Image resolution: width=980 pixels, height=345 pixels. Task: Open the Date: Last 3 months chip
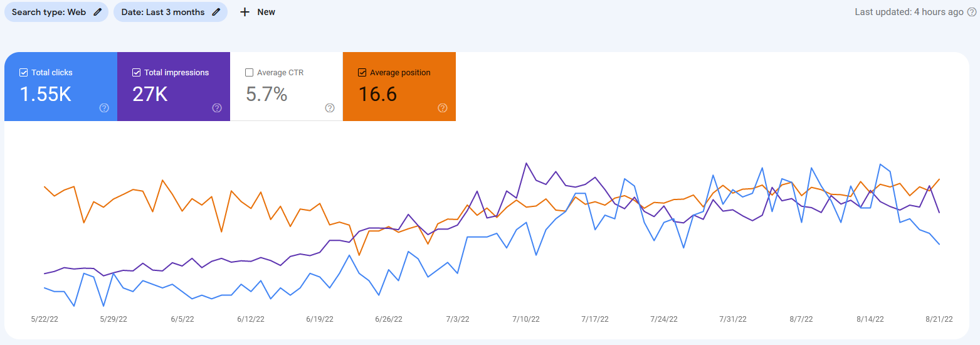[170, 12]
